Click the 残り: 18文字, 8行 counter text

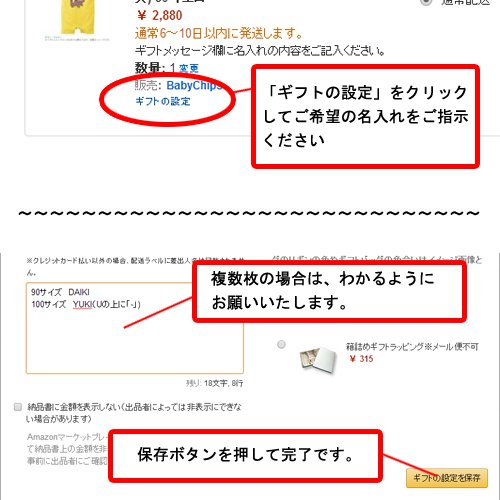[x=215, y=383]
